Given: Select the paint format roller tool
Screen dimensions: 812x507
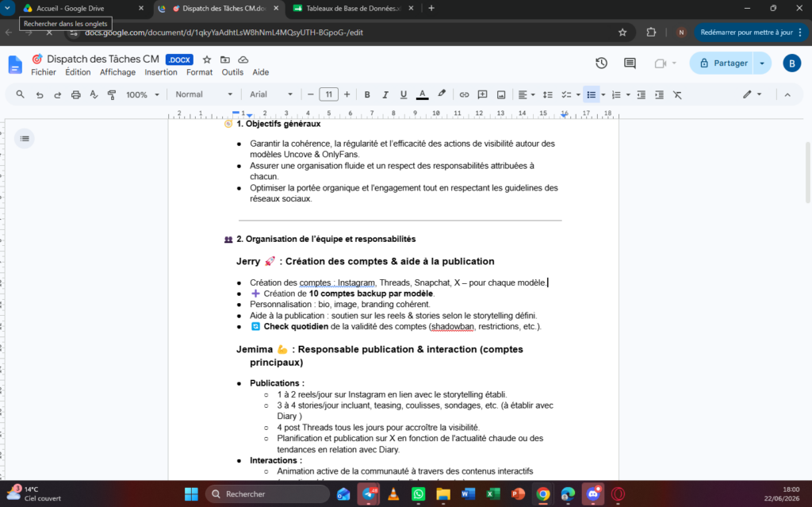Looking at the screenshot, I should pos(111,95).
